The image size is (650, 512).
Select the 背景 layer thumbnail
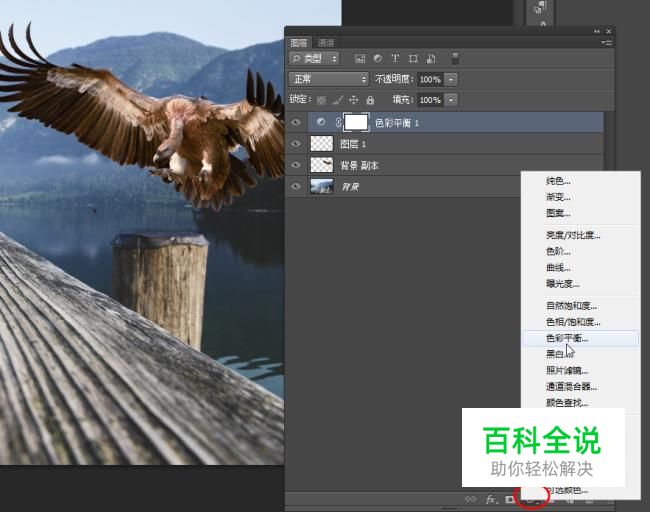322,186
